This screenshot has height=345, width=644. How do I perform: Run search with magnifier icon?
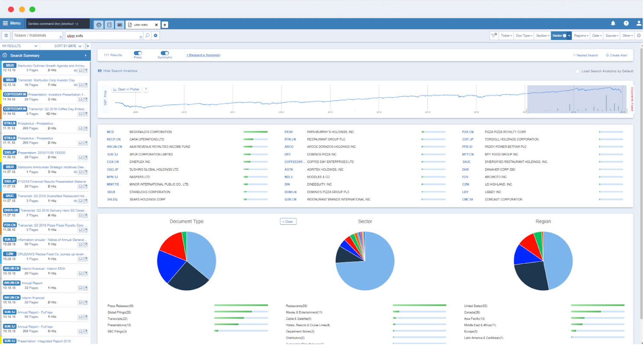click(147, 35)
